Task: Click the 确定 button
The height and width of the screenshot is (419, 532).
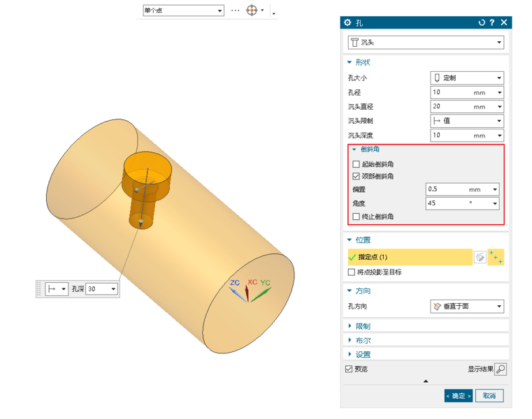Action: click(459, 396)
